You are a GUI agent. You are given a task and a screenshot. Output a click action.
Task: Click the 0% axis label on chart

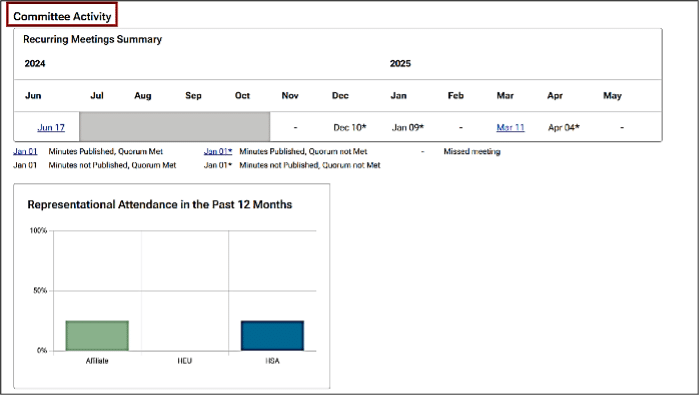click(42, 350)
